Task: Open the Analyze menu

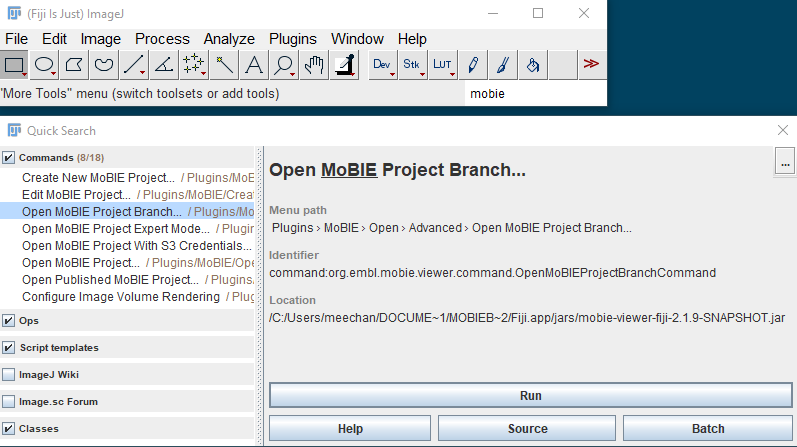Action: click(x=229, y=39)
